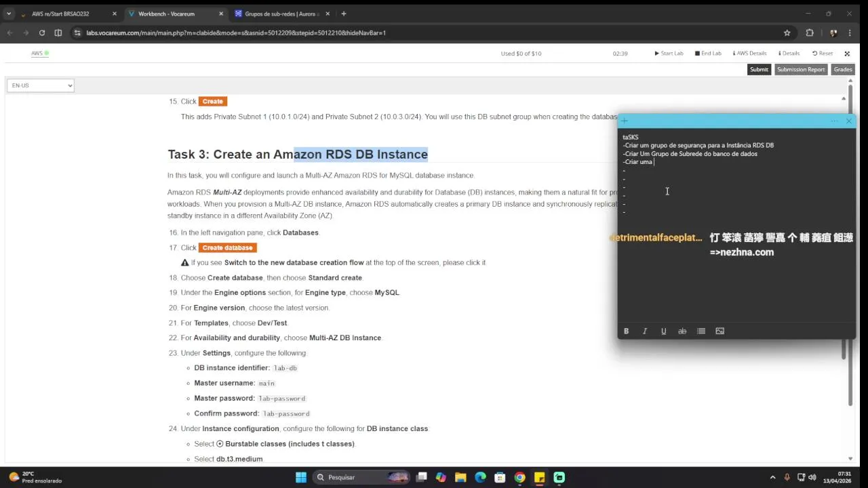Reload the Vocareum page
This screenshot has width=868, height=488.
pyautogui.click(x=42, y=33)
